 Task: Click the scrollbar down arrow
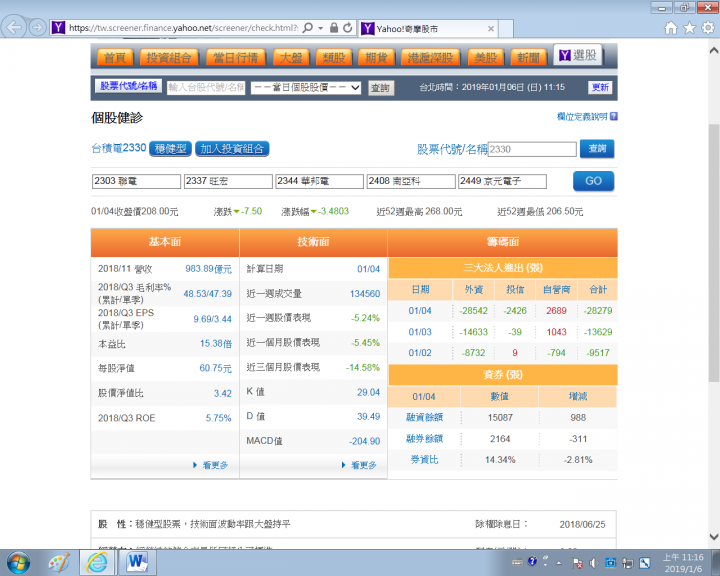coord(714,536)
